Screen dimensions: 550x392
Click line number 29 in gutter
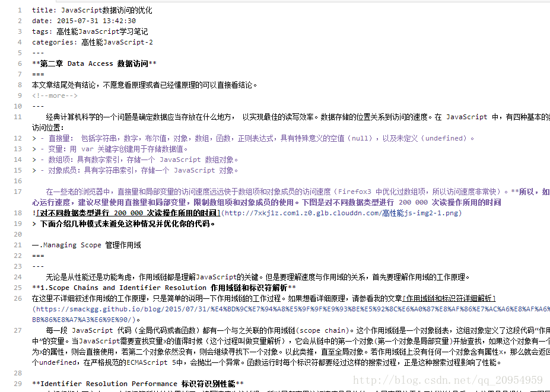18,384
